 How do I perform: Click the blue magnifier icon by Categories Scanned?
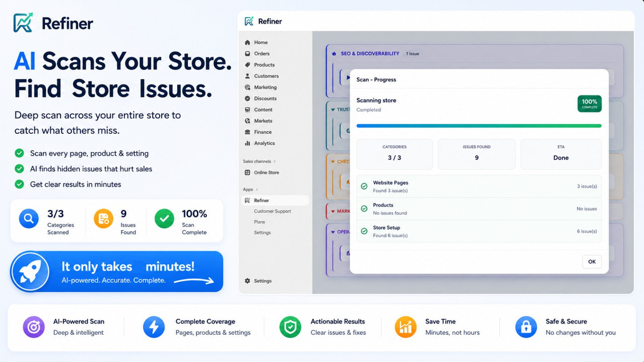pyautogui.click(x=29, y=219)
